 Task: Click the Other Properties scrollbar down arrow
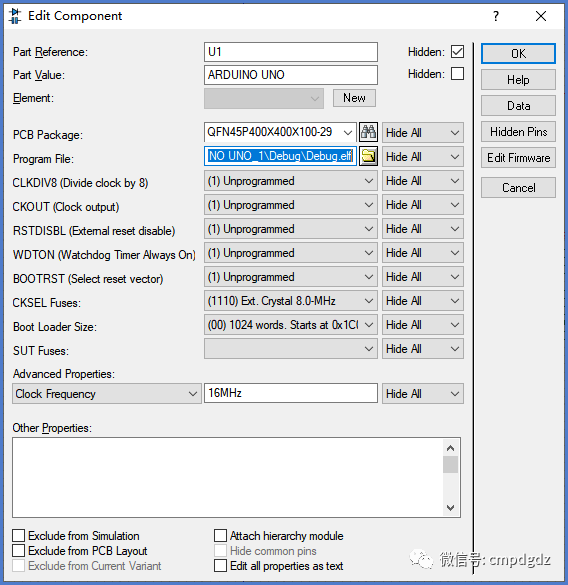tap(450, 507)
